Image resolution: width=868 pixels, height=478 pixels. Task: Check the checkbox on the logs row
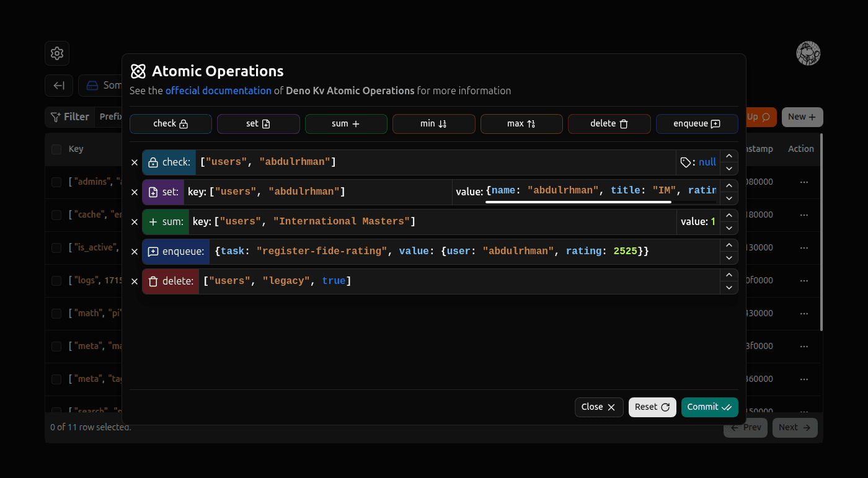[x=55, y=280]
